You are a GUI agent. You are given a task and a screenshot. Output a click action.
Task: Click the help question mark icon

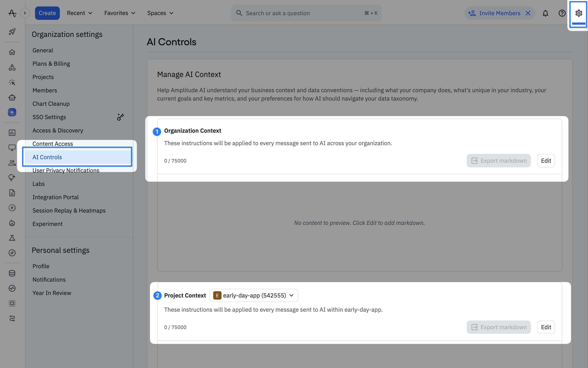coord(562,13)
